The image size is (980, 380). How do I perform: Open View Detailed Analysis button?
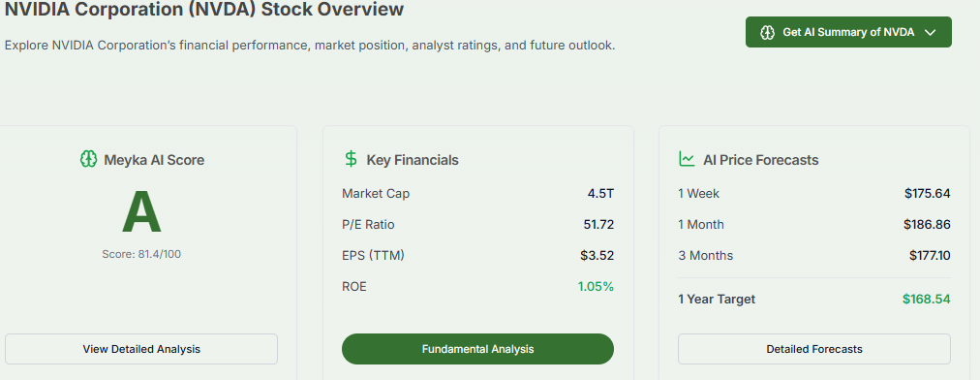pos(141,349)
